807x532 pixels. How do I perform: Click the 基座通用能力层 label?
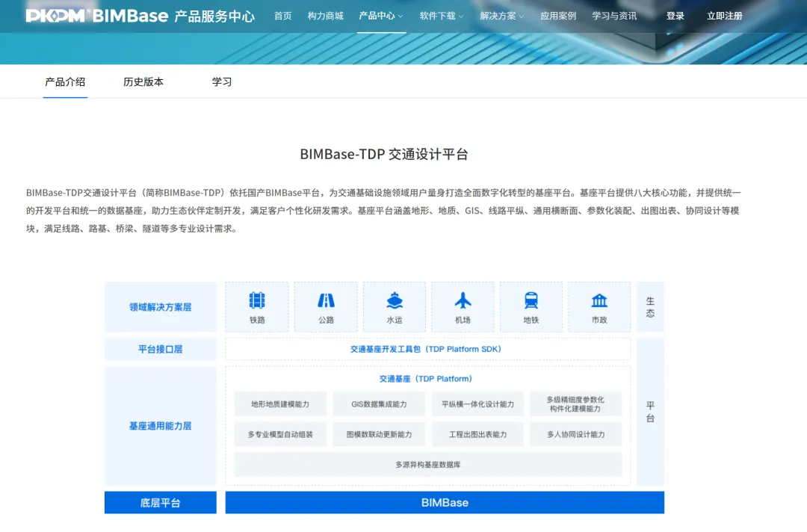click(160, 426)
